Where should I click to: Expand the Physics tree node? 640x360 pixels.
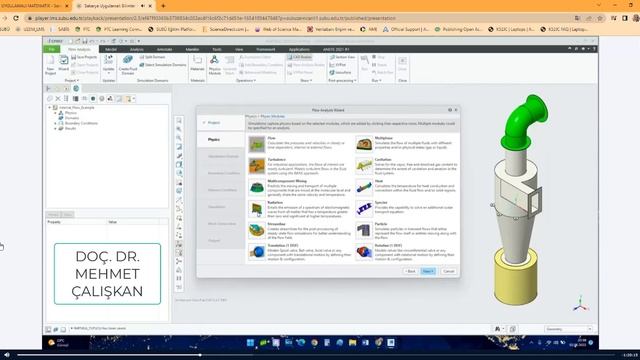(x=56, y=113)
